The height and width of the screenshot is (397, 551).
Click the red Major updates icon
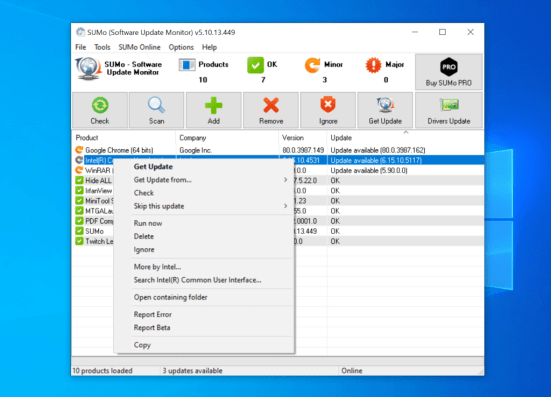point(373,65)
